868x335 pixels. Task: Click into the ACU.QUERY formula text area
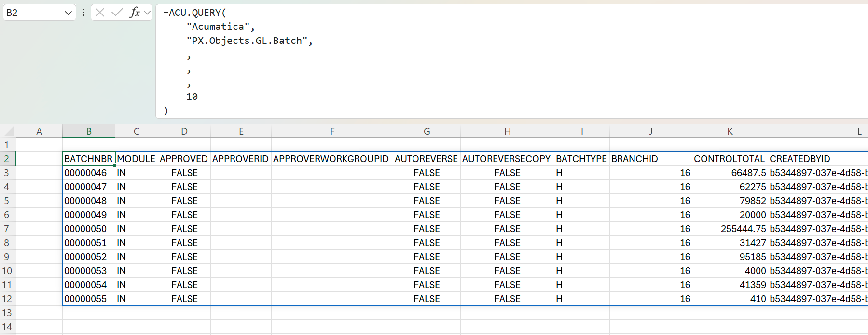tap(511, 61)
